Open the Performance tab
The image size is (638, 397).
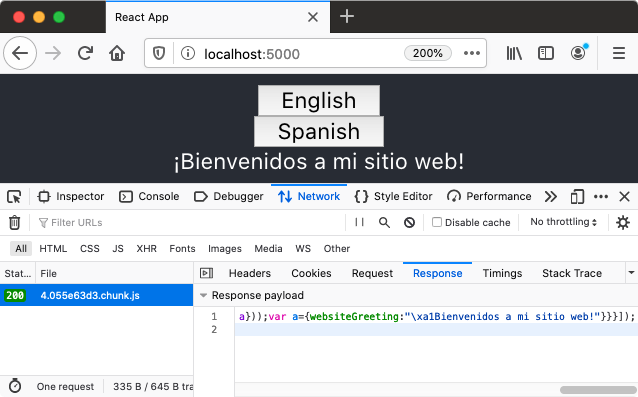pos(489,197)
